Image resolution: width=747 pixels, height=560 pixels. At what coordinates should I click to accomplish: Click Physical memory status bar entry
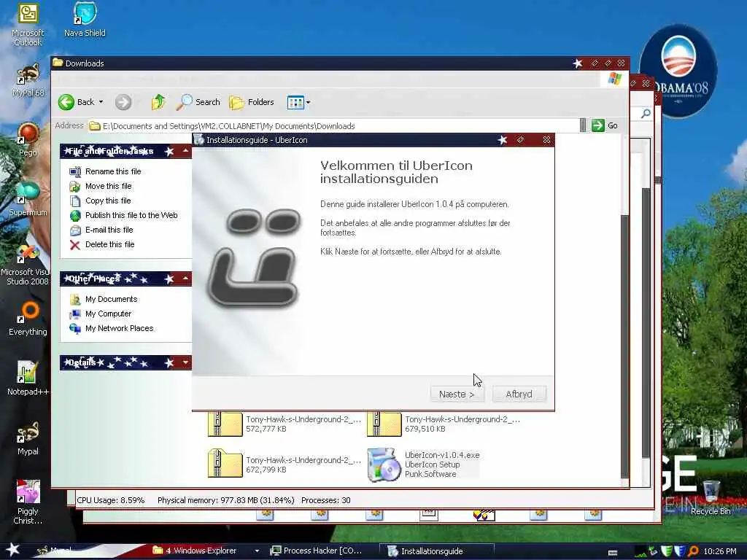click(226, 500)
